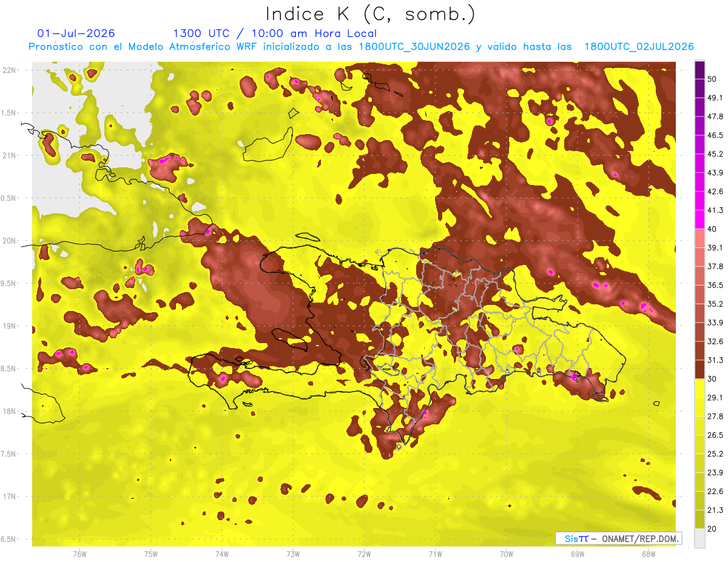Click the colorbar value "37.8"
728x562 pixels.
(x=715, y=266)
